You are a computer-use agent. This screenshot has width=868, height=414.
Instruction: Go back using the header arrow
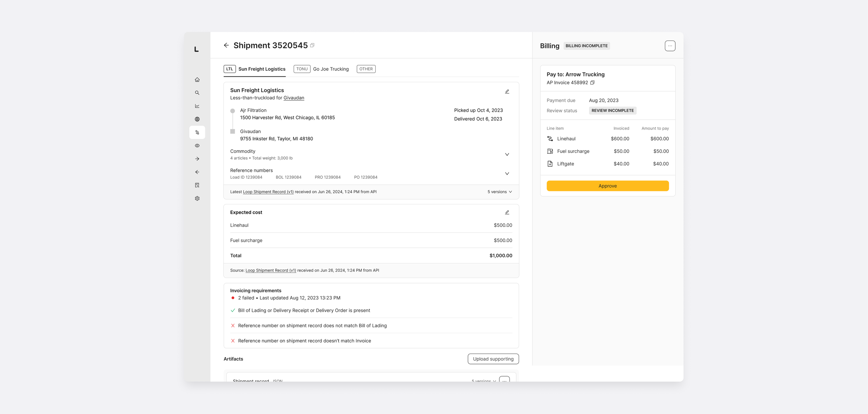coord(226,45)
